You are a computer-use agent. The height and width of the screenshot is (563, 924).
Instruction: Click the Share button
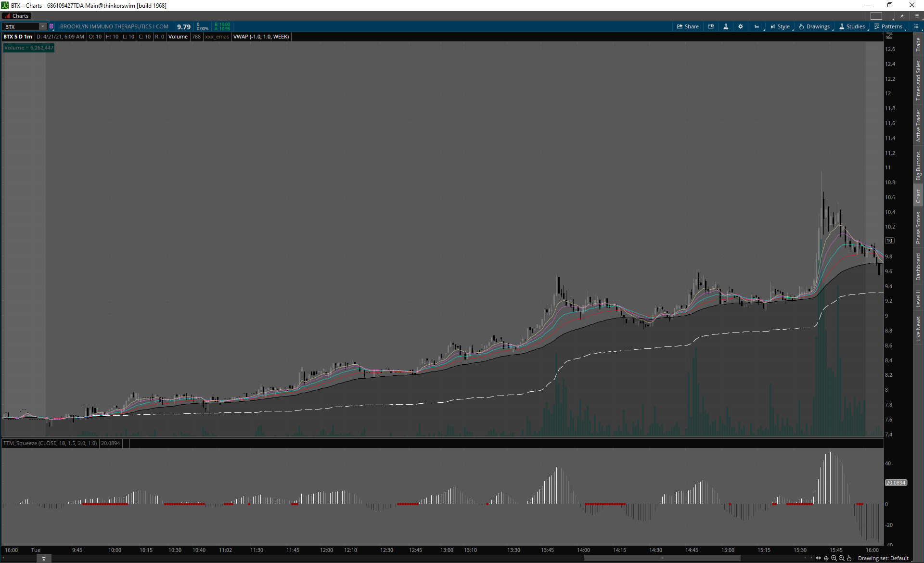(x=688, y=26)
